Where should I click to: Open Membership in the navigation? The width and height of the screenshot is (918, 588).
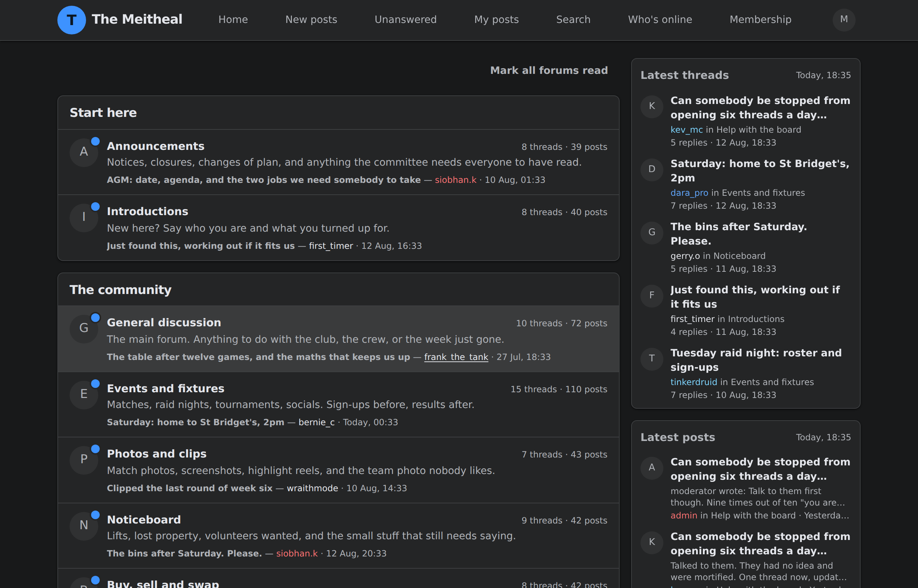(760, 19)
